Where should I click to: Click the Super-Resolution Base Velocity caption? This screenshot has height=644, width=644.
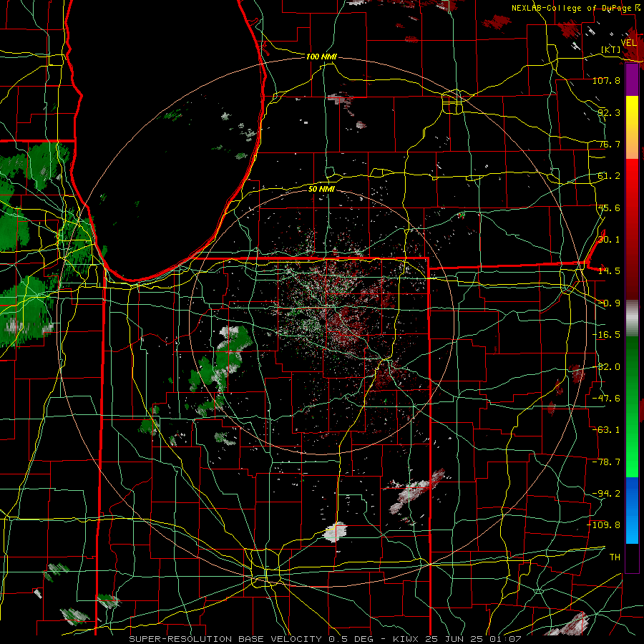click(326, 639)
